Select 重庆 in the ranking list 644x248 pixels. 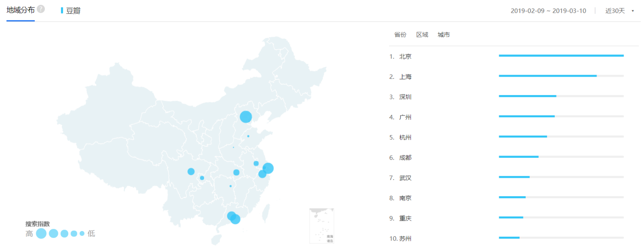pos(405,218)
